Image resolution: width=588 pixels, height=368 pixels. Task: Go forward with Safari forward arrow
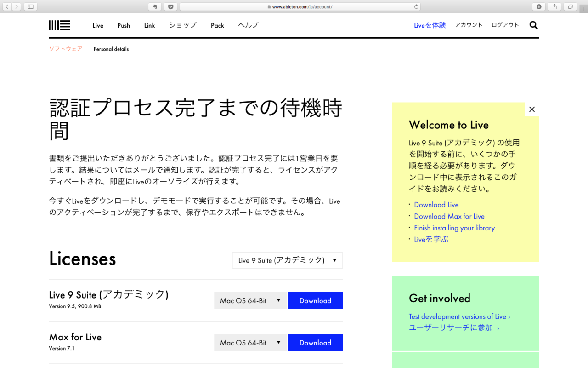[x=17, y=6]
